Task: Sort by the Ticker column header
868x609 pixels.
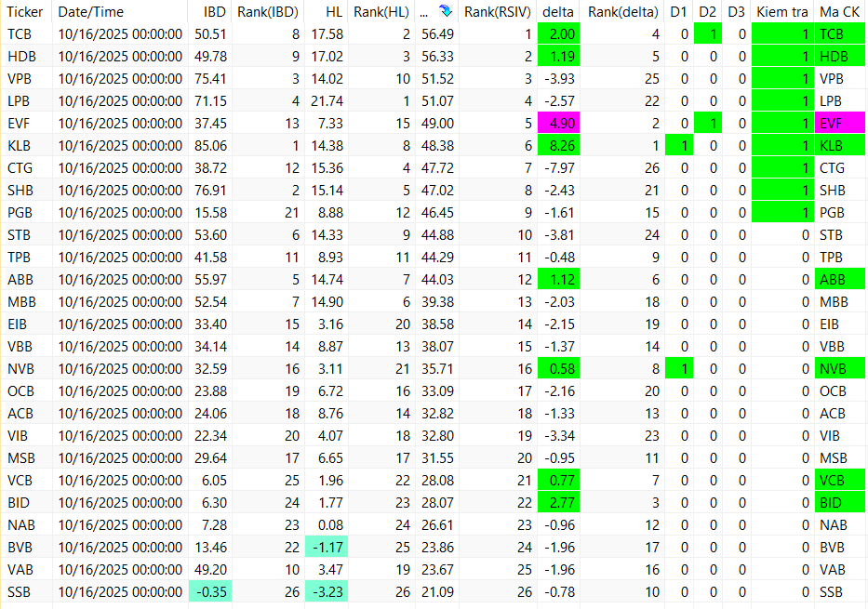Action: pos(25,11)
